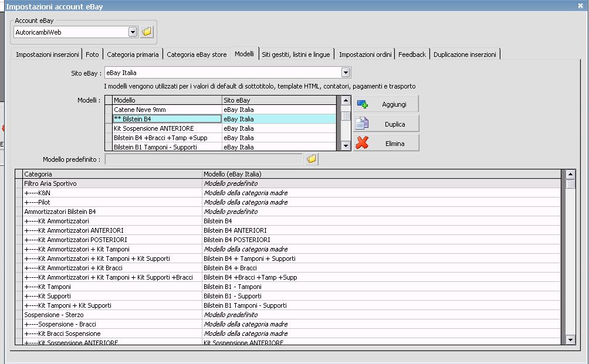589x364 pixels.
Task: Select Kit Ammortizzatori + Kit Bracci row
Action: coord(287,268)
